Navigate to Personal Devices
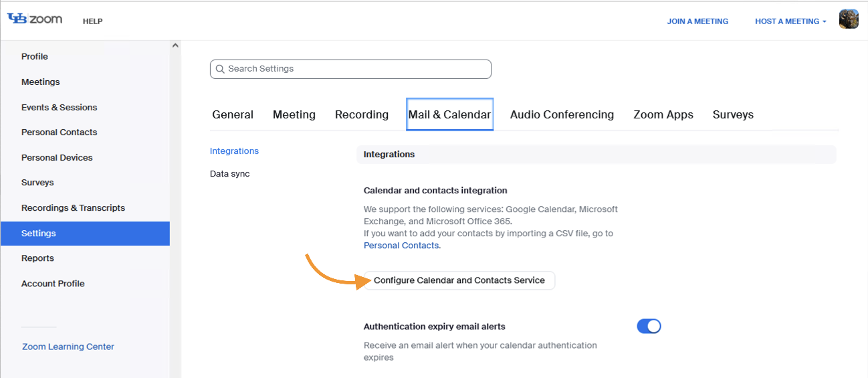Image resolution: width=868 pixels, height=378 pixels. [57, 158]
